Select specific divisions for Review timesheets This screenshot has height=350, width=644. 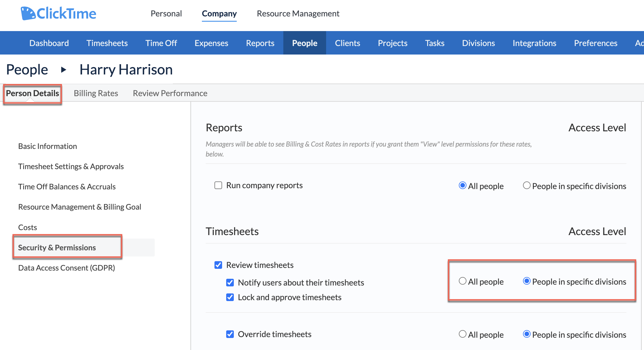(527, 281)
